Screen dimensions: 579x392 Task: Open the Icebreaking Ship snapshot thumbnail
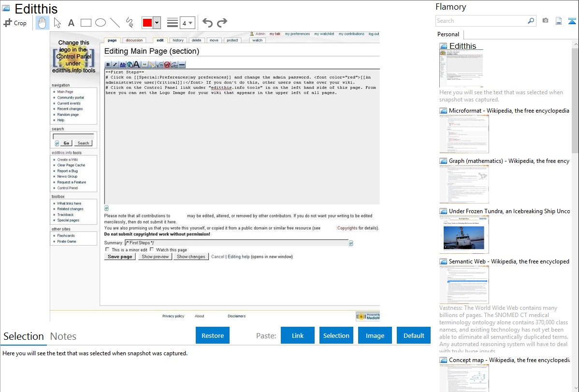464,234
